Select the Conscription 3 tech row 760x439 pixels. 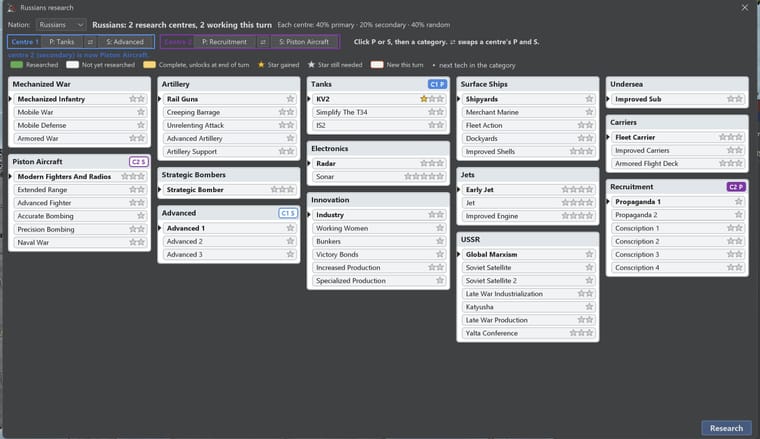pyautogui.click(x=678, y=254)
